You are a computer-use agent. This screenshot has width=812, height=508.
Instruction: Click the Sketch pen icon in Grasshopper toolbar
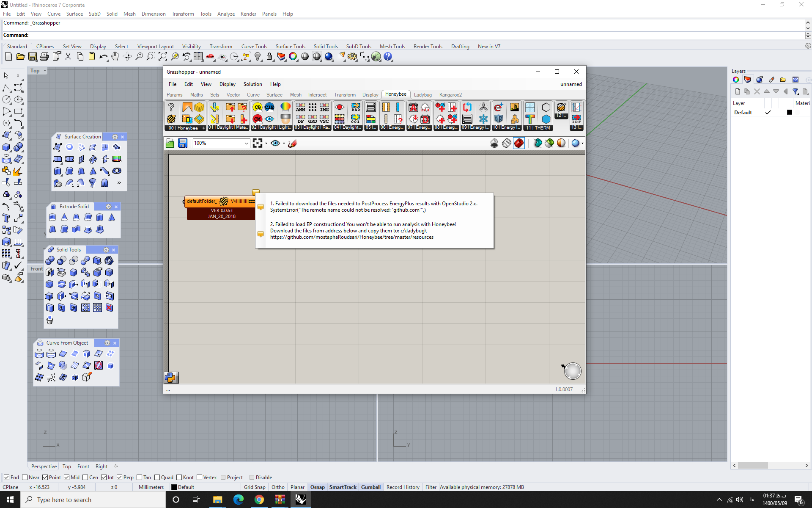click(292, 143)
